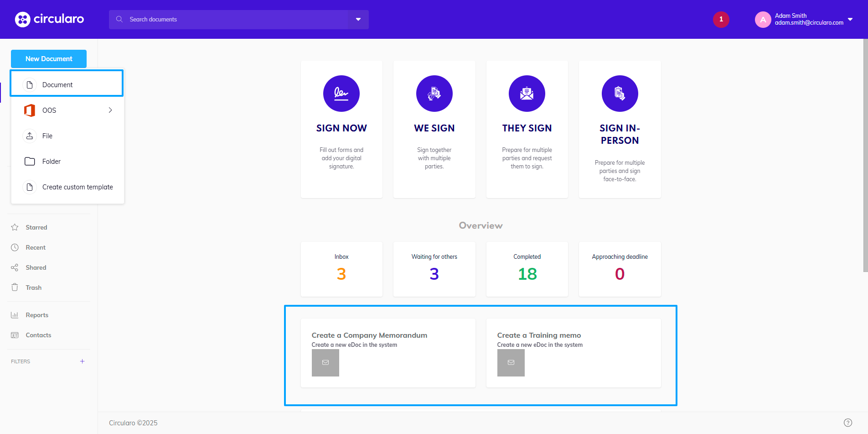The width and height of the screenshot is (868, 434).
Task: Choose Create custom template menu entry
Action: click(77, 187)
